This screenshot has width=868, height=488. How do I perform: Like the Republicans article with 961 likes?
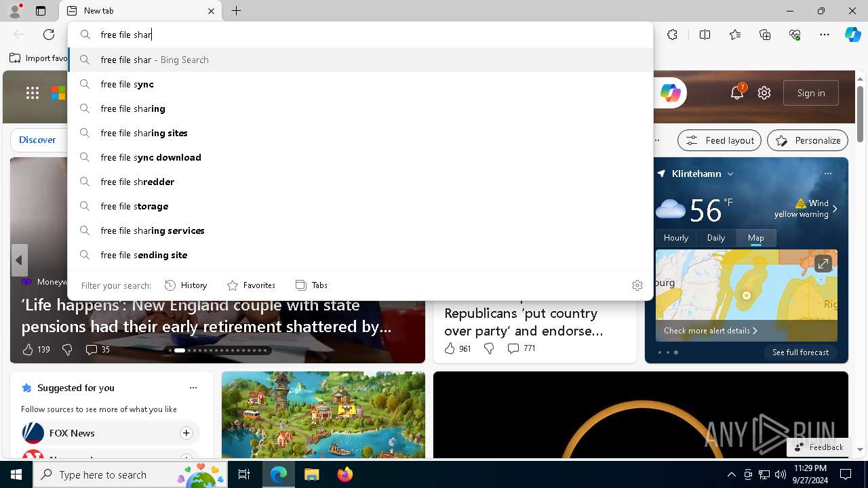click(457, 348)
